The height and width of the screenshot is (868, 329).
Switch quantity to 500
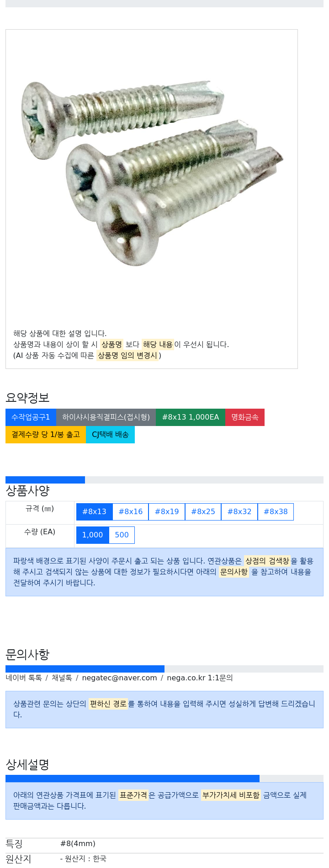point(122,535)
